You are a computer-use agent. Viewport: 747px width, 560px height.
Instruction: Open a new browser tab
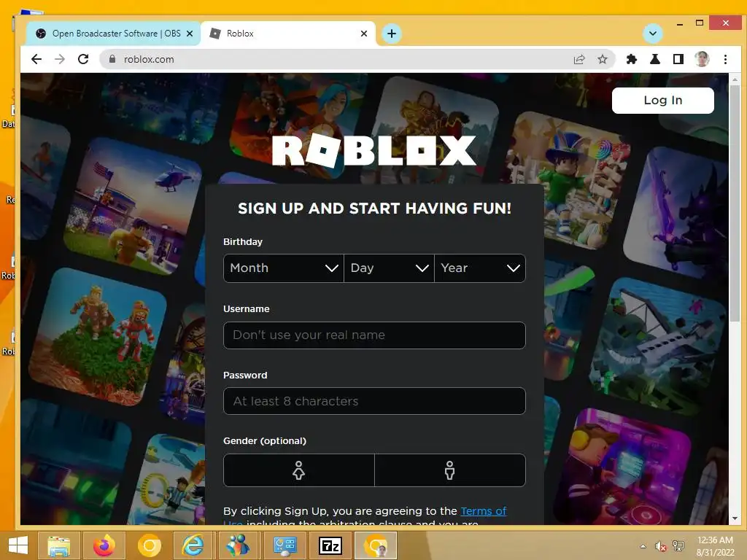pos(392,34)
